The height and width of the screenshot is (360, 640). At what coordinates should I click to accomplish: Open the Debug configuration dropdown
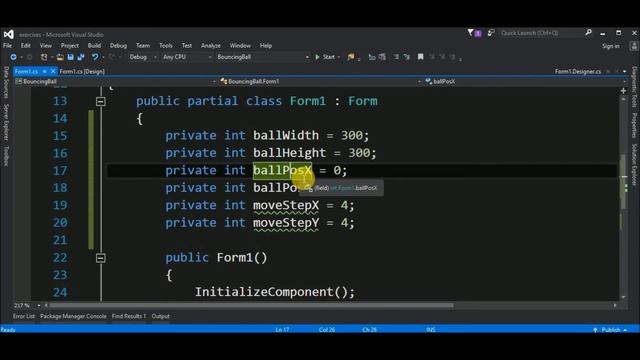click(143, 57)
